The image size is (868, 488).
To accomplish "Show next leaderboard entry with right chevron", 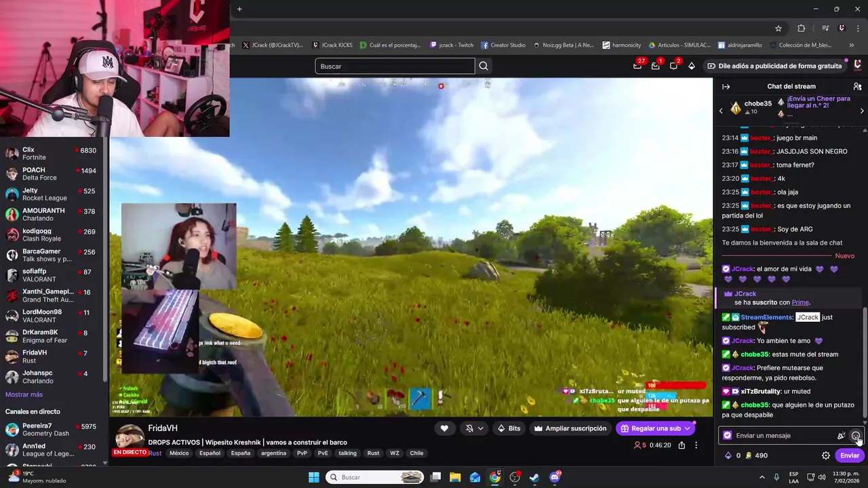I will 862,110.
